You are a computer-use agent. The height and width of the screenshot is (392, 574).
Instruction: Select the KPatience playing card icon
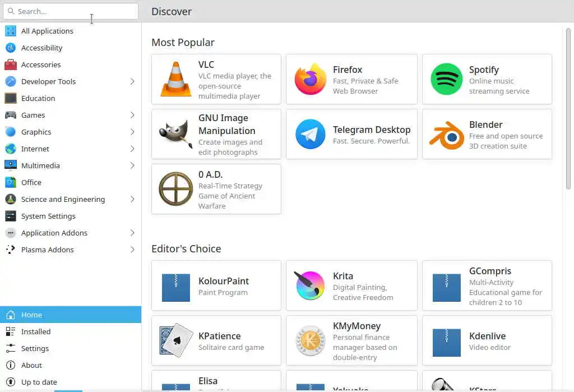point(175,340)
